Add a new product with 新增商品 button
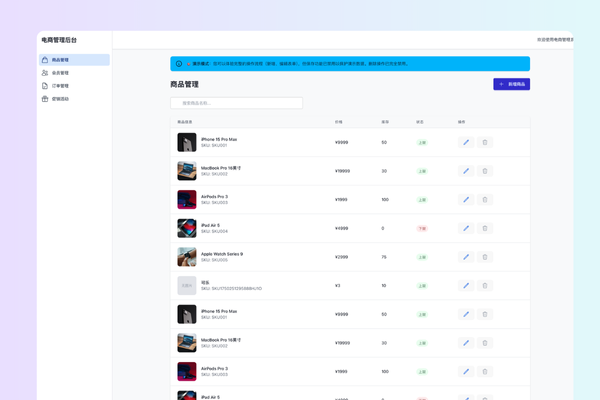 pos(511,84)
